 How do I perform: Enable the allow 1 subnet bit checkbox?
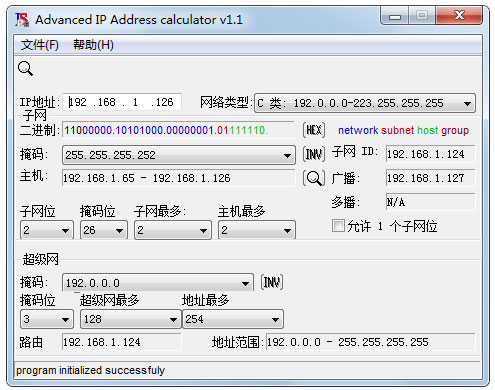point(338,226)
